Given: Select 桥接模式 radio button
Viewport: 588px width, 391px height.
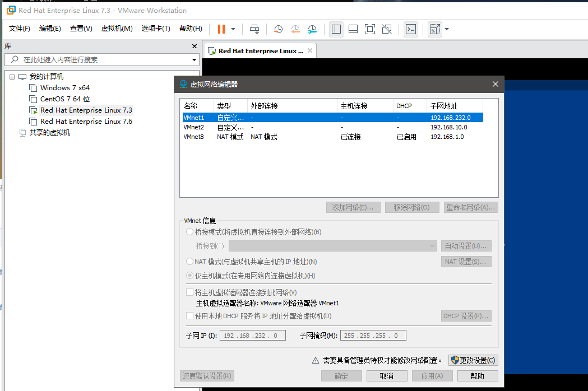Looking at the screenshot, I should pyautogui.click(x=190, y=232).
